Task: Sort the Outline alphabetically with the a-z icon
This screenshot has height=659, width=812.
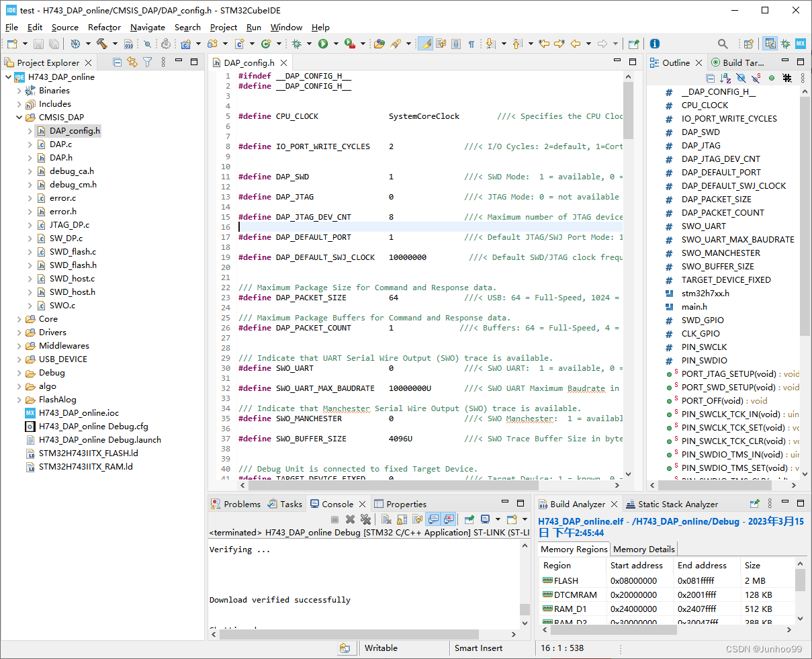Action: [725, 78]
